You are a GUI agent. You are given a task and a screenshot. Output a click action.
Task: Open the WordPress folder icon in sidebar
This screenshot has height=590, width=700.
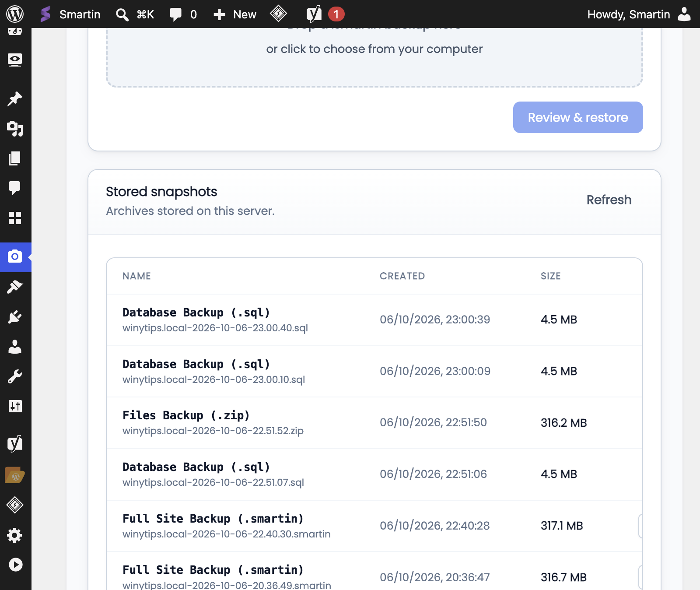15,475
